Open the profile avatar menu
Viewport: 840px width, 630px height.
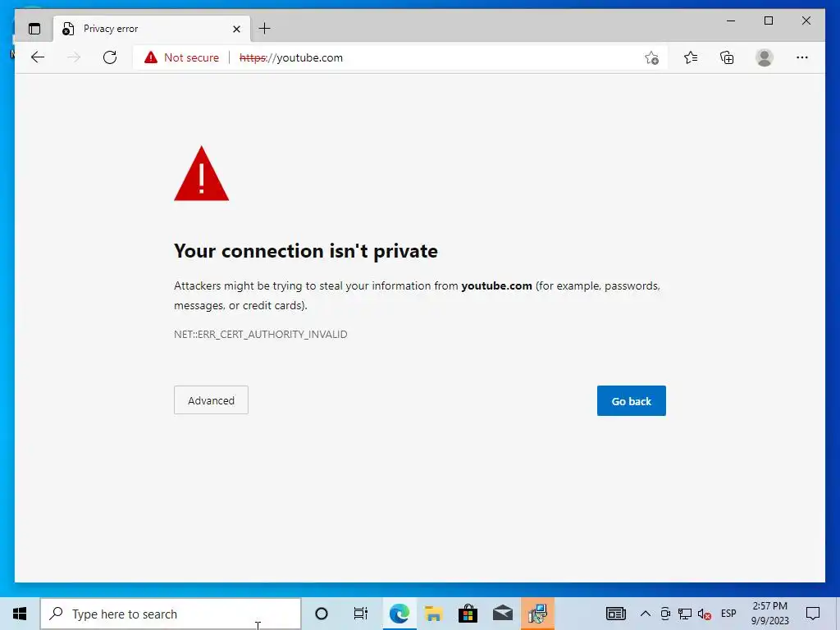point(765,57)
